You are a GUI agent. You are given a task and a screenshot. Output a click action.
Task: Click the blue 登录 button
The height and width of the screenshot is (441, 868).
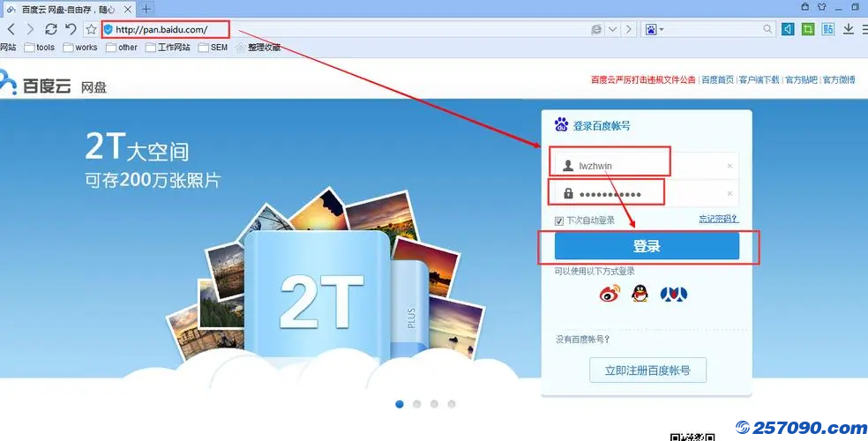coord(647,246)
